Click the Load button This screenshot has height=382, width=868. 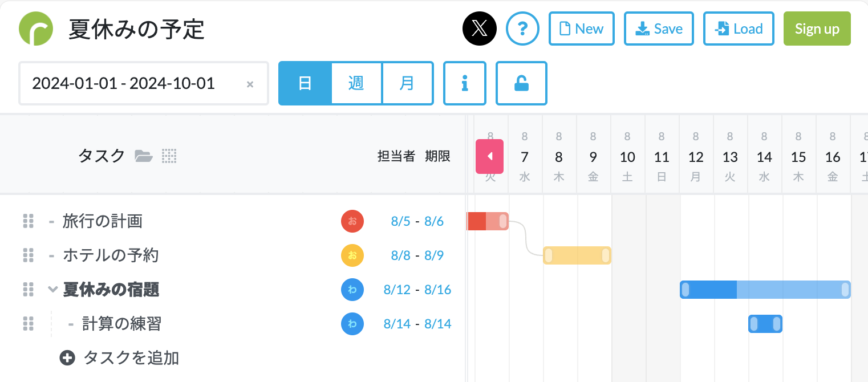[x=739, y=29]
